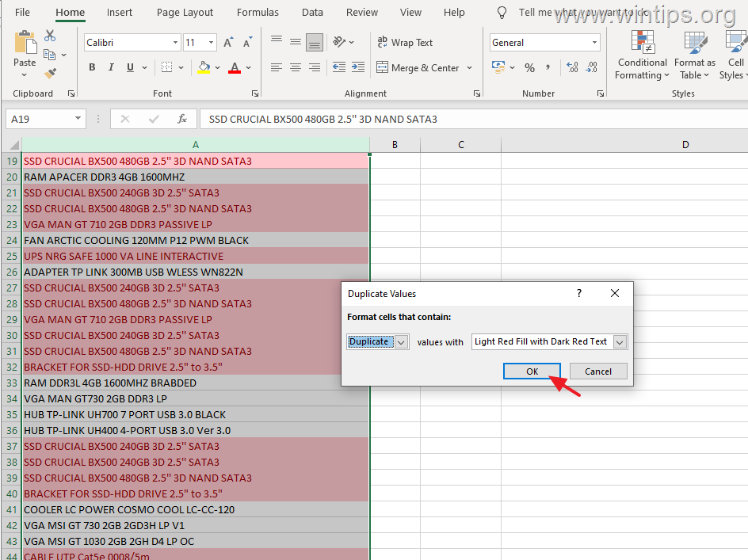This screenshot has width=748, height=560.
Task: Align text to middle
Action: pyautogui.click(x=296, y=41)
